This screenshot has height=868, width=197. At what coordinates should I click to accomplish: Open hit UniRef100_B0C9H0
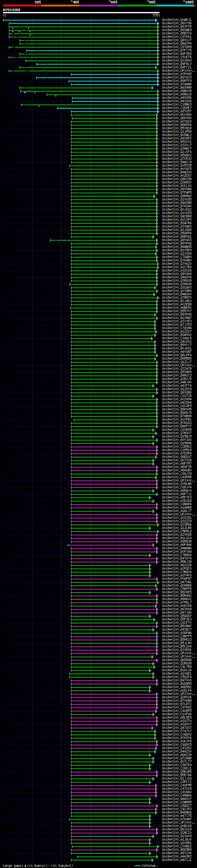(x=177, y=115)
